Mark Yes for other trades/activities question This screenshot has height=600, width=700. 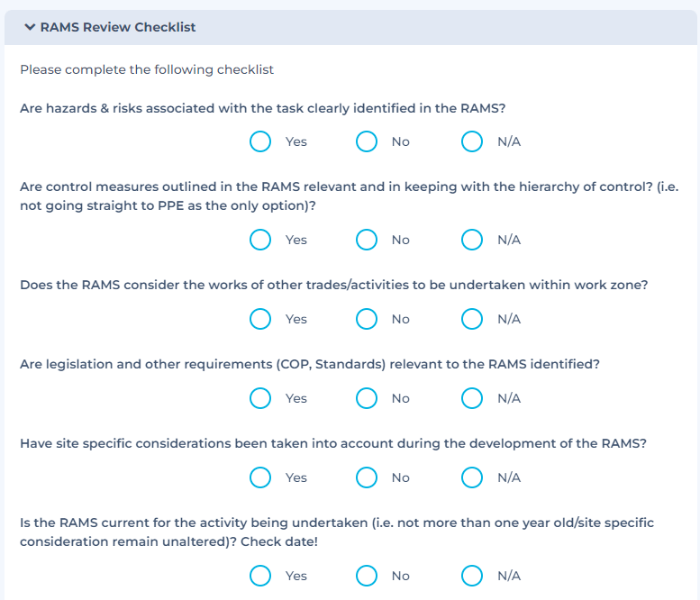(x=260, y=319)
